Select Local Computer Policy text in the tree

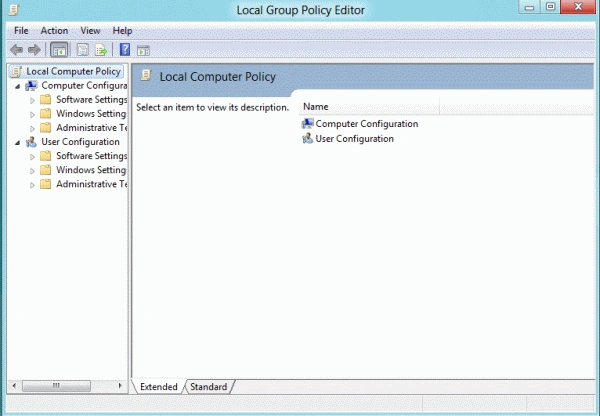(73, 71)
